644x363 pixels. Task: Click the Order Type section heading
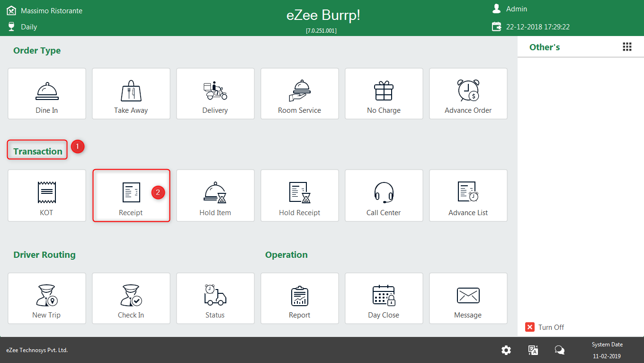click(37, 51)
